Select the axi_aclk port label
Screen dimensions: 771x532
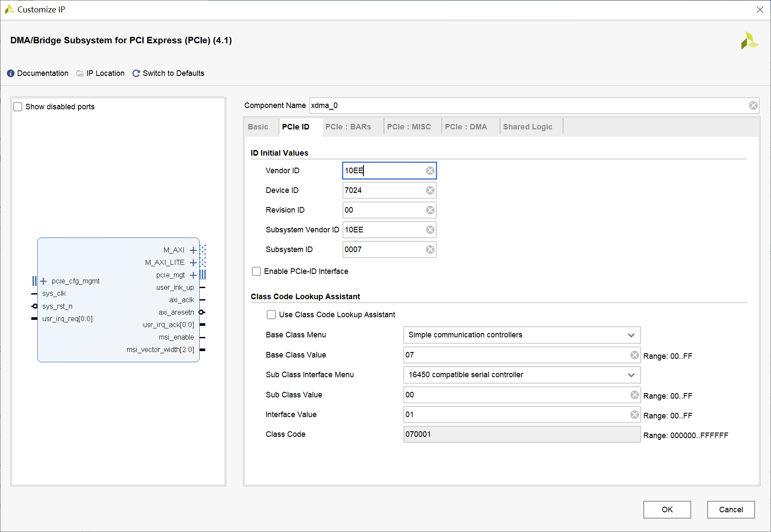182,300
